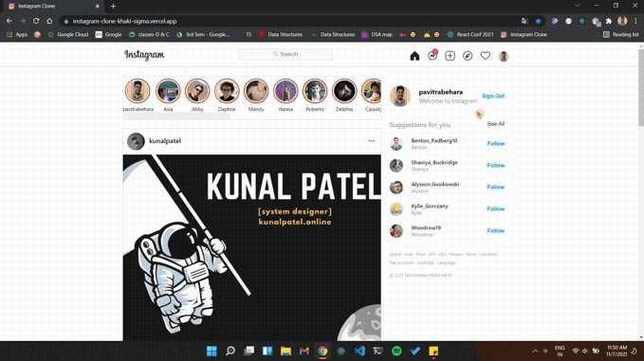Reload the page using the browser refresh icon
The image size is (644, 361).
pos(36,21)
